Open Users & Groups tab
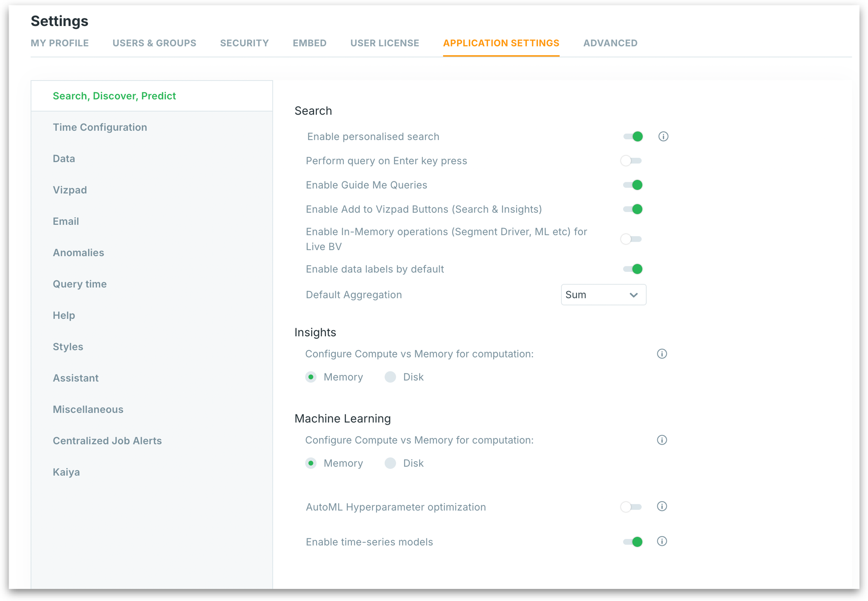The width and height of the screenshot is (868, 601). click(154, 43)
